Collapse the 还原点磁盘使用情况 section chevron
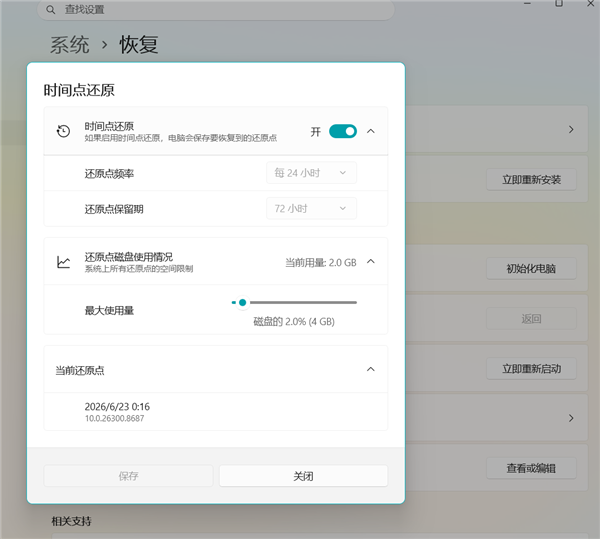 point(370,262)
